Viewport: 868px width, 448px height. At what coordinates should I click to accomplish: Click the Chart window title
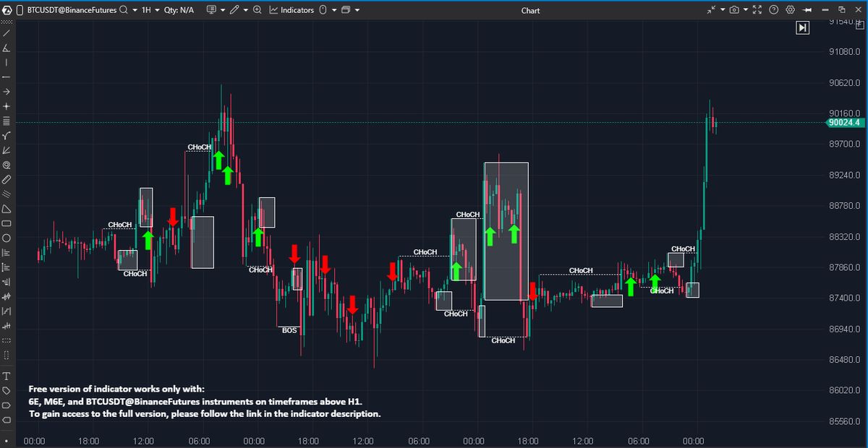(530, 10)
